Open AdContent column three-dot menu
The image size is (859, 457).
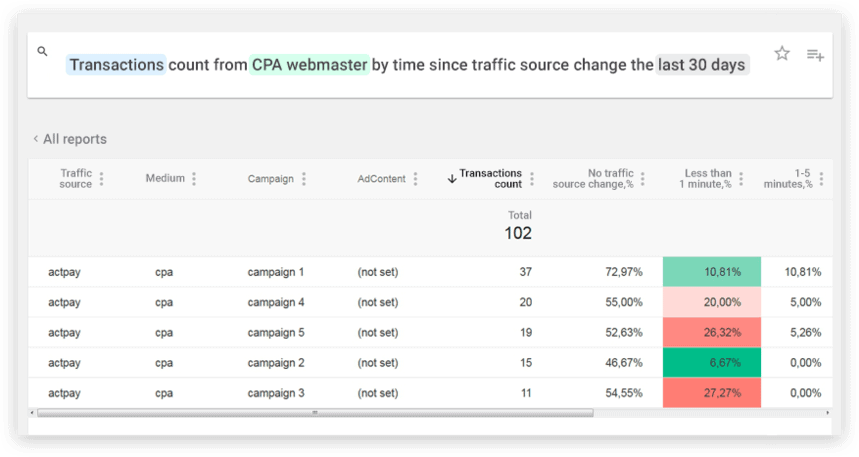[x=415, y=179]
